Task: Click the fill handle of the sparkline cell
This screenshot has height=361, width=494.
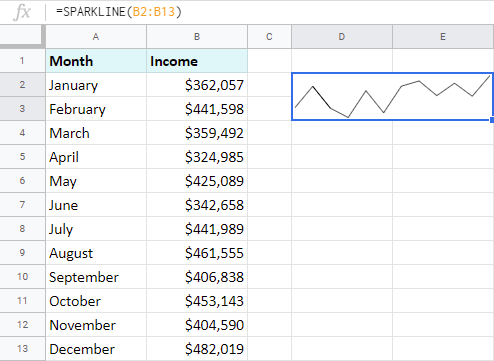Action: [x=492, y=120]
